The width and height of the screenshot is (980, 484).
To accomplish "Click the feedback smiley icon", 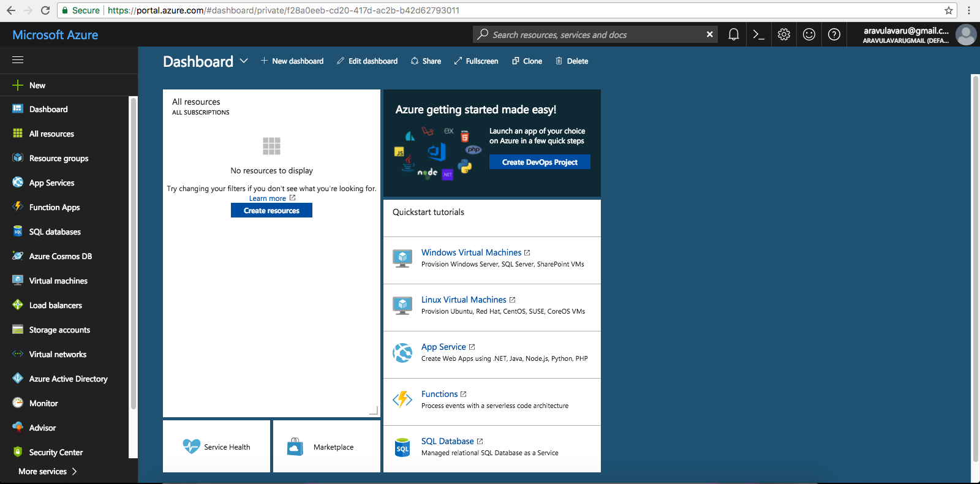I will (x=809, y=35).
